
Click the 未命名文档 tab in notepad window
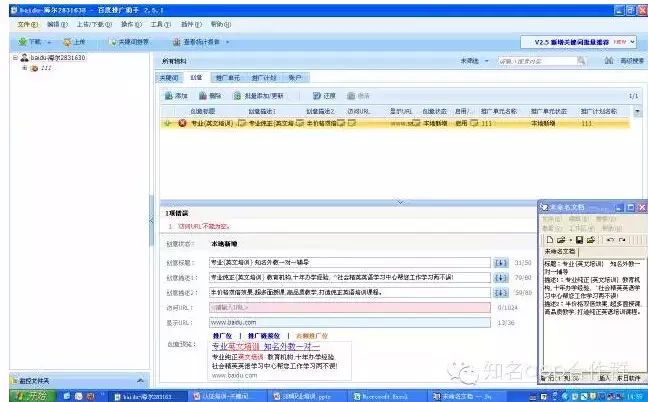pyautogui.click(x=560, y=252)
